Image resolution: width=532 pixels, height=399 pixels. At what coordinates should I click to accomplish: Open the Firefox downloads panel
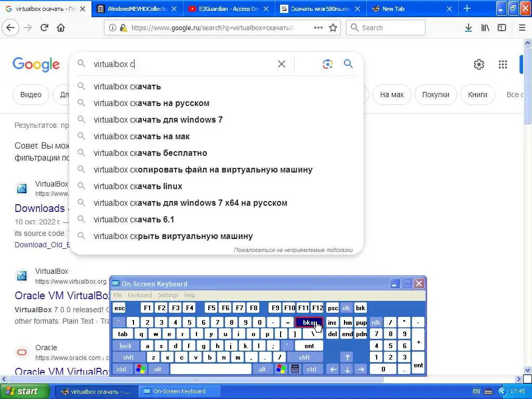click(x=468, y=28)
